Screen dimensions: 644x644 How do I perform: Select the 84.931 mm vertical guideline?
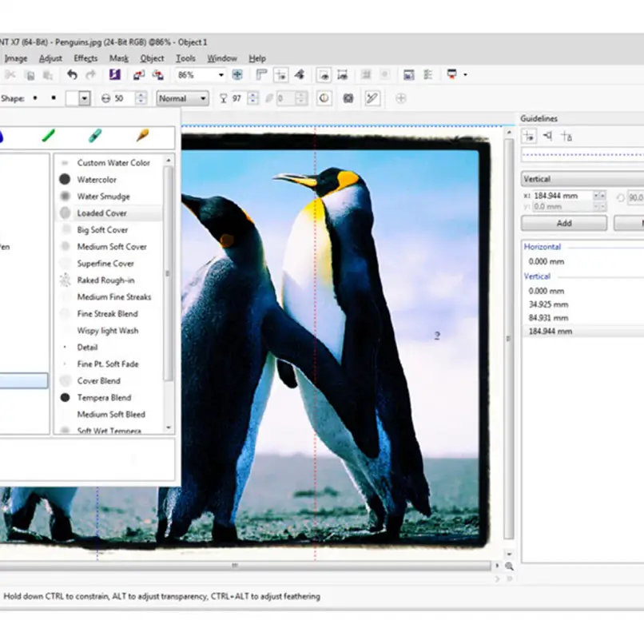pyautogui.click(x=547, y=317)
